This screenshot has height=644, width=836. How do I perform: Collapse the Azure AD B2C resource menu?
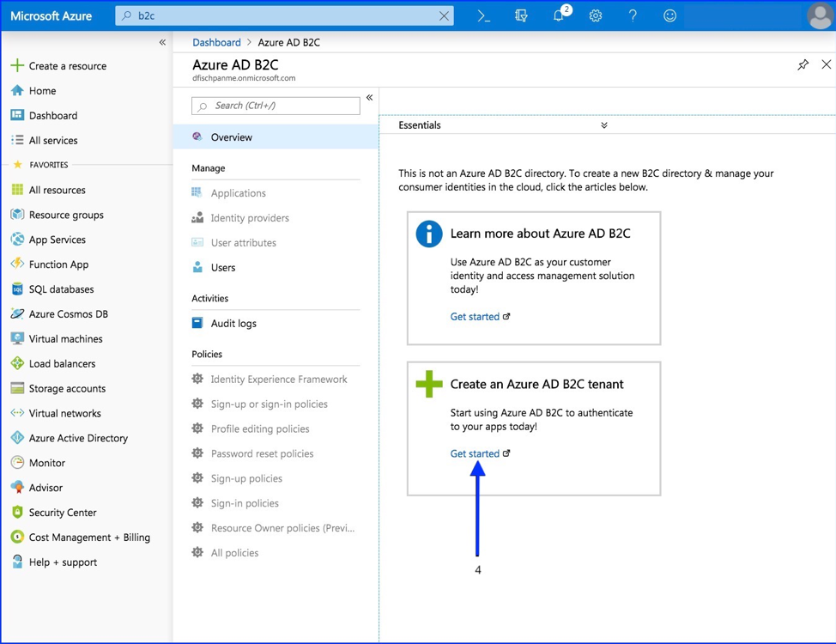369,98
